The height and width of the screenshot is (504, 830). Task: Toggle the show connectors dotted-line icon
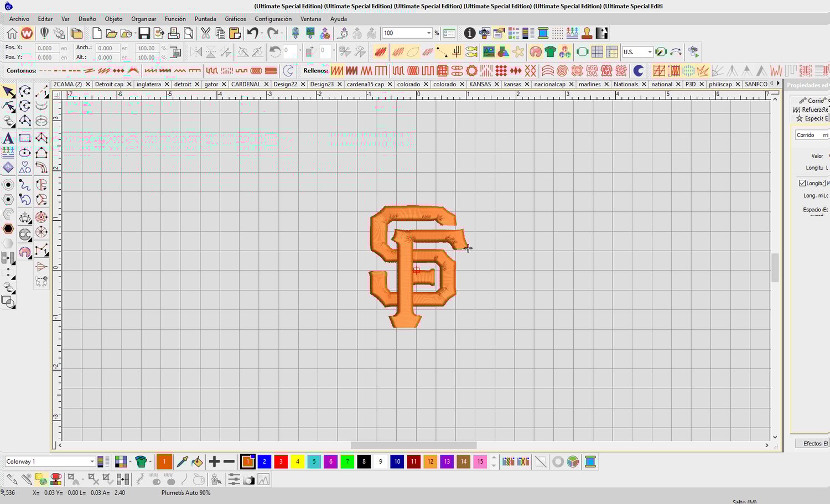point(442,52)
